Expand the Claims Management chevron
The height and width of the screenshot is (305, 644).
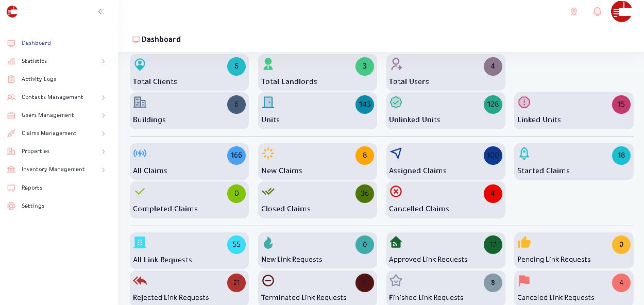[103, 133]
